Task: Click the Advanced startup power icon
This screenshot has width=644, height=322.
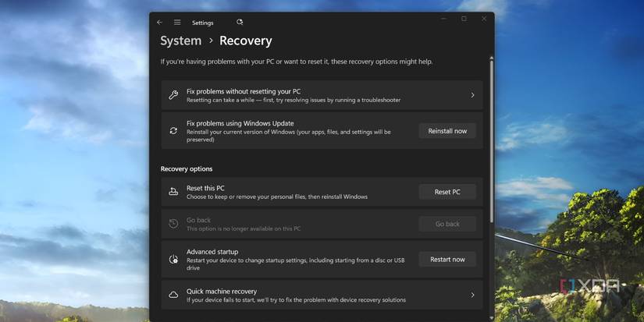Action: [x=173, y=260]
